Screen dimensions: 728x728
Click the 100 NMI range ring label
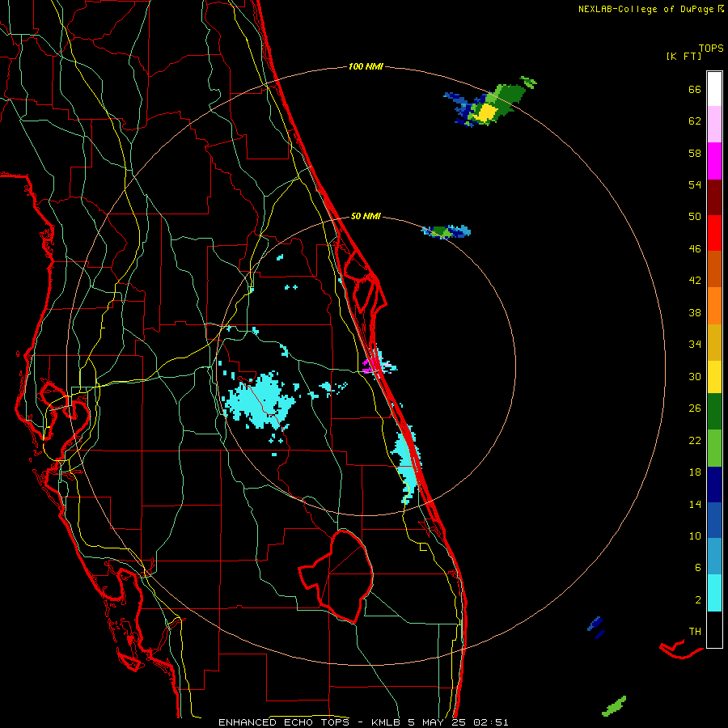tap(366, 66)
